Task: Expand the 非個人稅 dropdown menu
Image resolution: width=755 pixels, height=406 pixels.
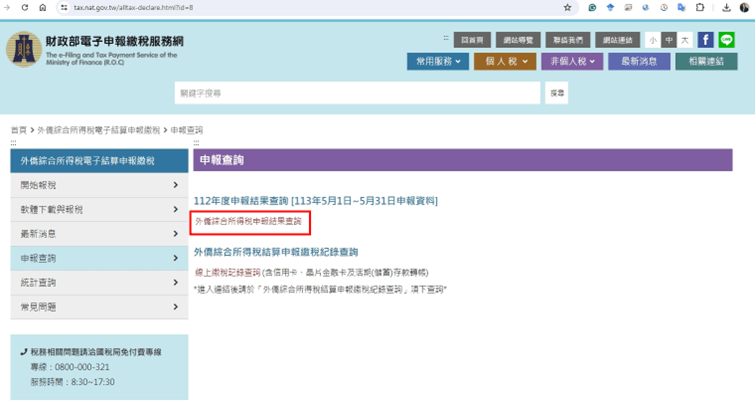Action: pyautogui.click(x=571, y=62)
